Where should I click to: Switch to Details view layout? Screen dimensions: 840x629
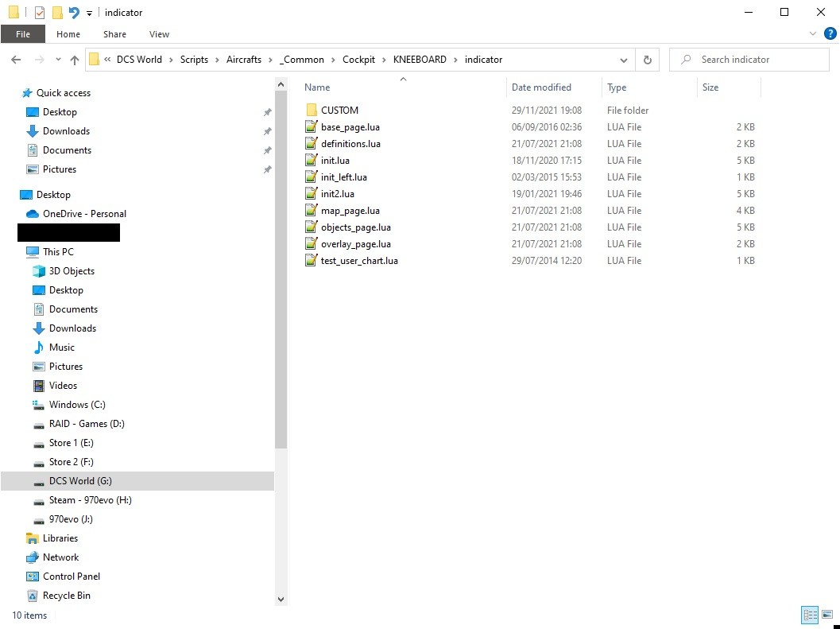[810, 615]
